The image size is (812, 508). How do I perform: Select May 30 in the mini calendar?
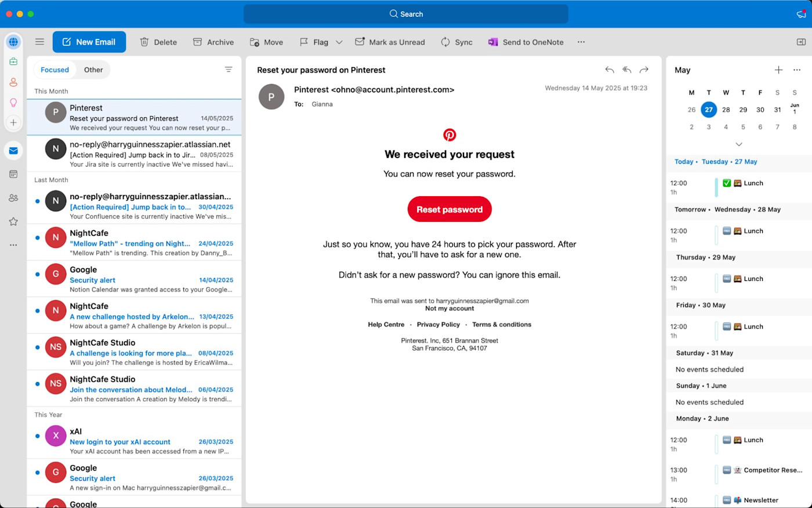[760, 110]
